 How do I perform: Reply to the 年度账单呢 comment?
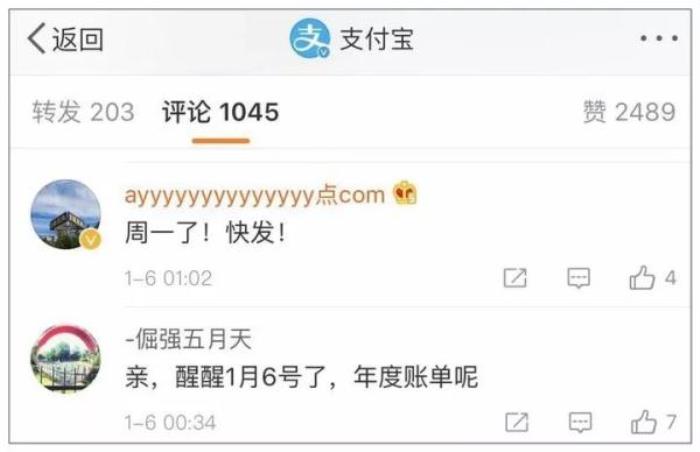point(580,422)
